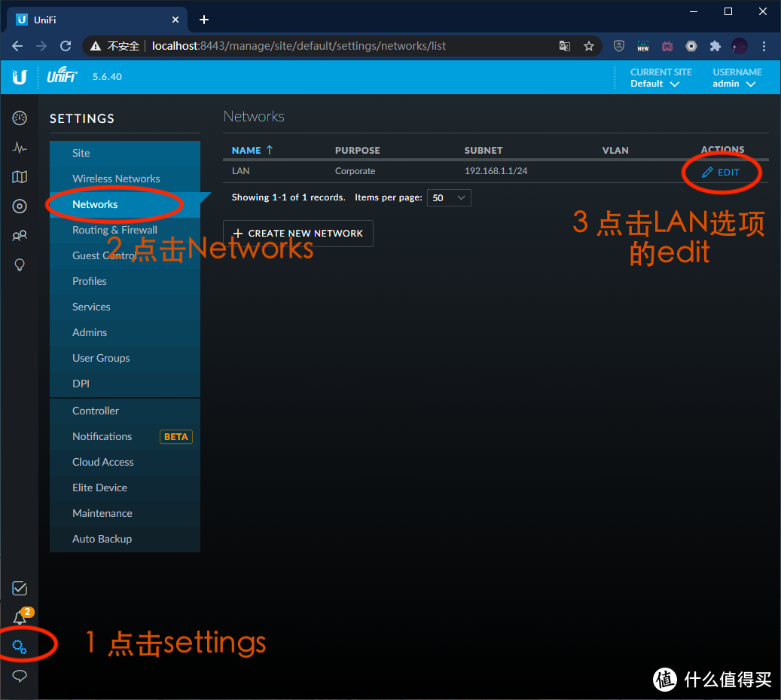Open a new browser tab with plus
This screenshot has width=781, height=700.
point(203,20)
